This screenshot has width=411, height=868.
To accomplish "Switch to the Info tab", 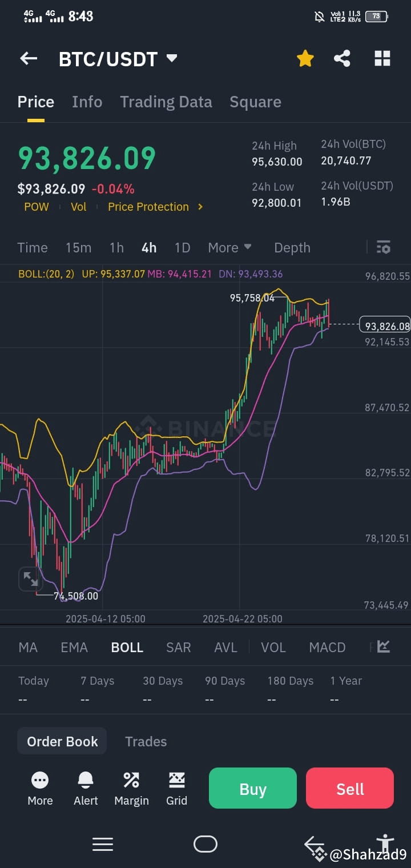I will click(x=87, y=102).
